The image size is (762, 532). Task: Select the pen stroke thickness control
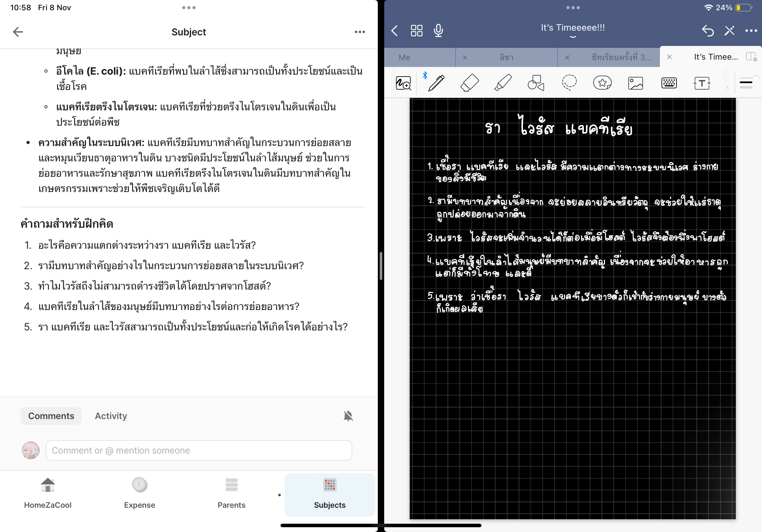click(746, 83)
